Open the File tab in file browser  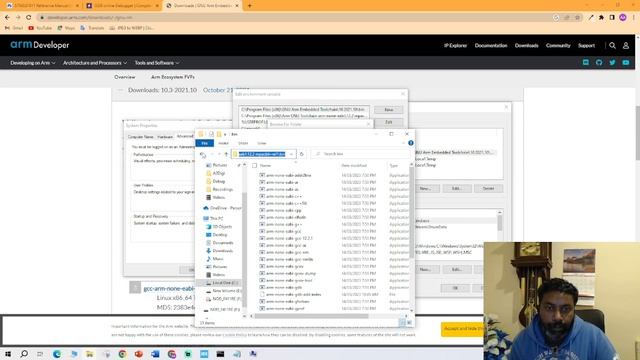pyautogui.click(x=204, y=143)
